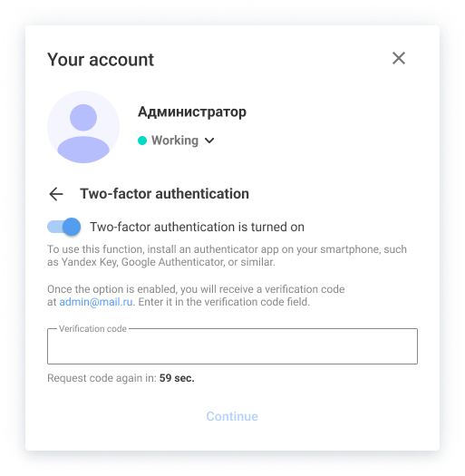Click the authenticator app instruction paragraph

click(x=227, y=256)
